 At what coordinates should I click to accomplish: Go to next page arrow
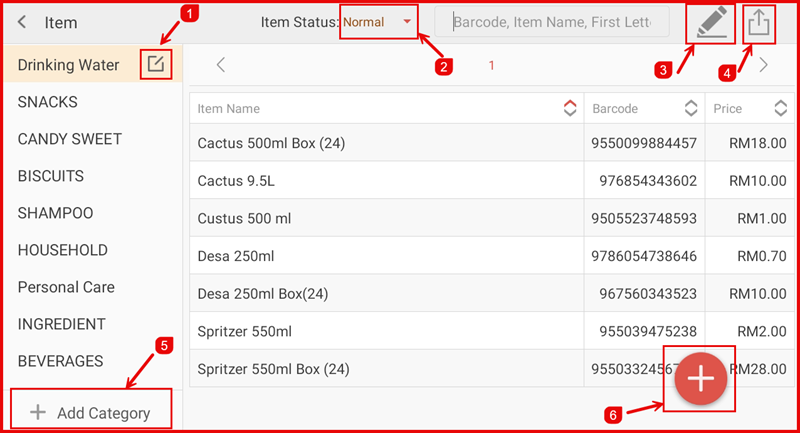(x=763, y=66)
